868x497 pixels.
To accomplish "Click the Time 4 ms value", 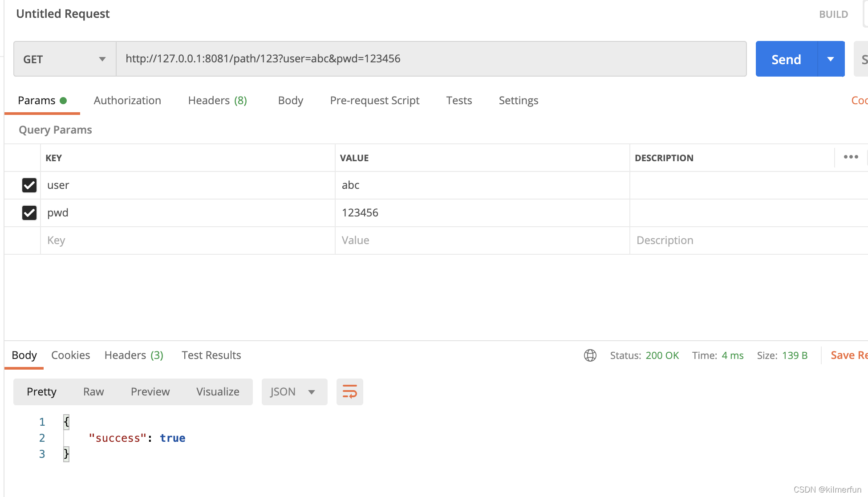I will 732,355.
